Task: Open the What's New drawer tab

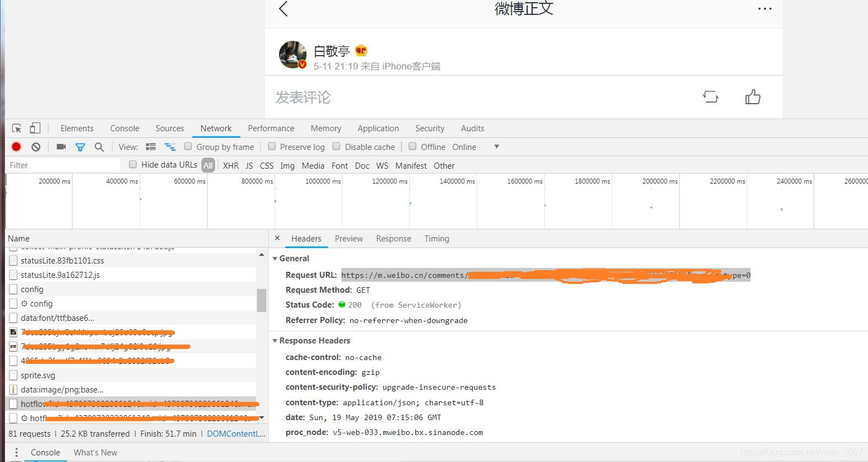Action: [x=95, y=453]
